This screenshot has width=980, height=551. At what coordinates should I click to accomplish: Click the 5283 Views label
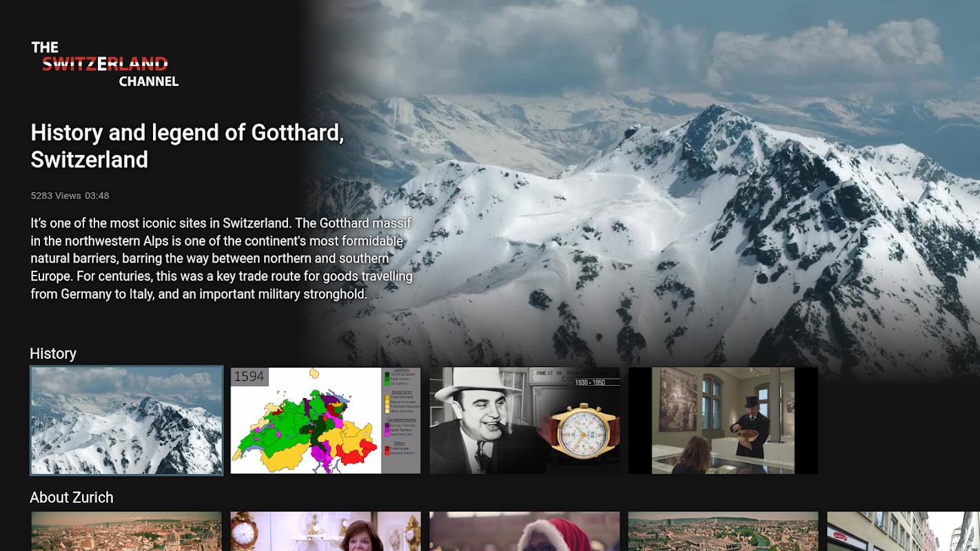pyautogui.click(x=56, y=196)
